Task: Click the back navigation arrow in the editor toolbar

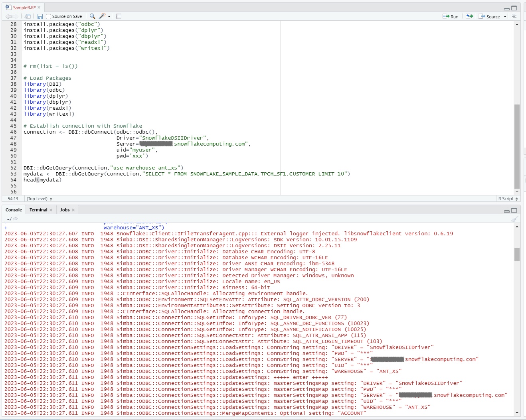Action: [9, 16]
